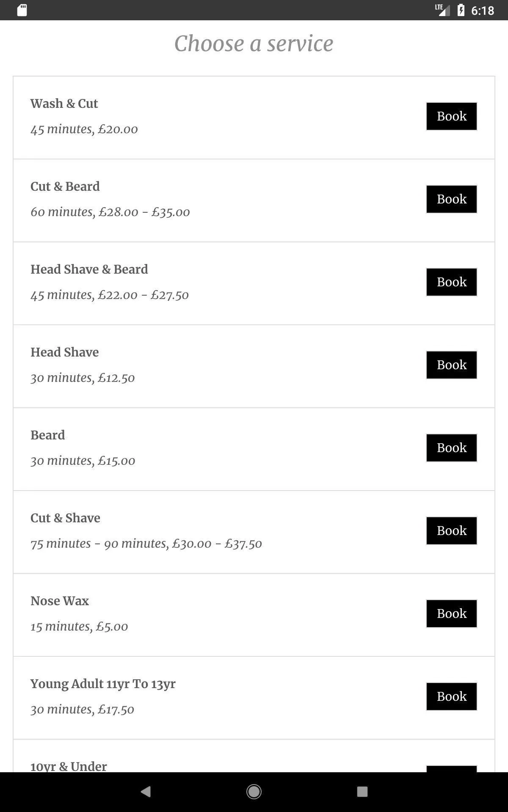Tap the SD card status bar icon
This screenshot has width=508, height=812.
(x=22, y=10)
